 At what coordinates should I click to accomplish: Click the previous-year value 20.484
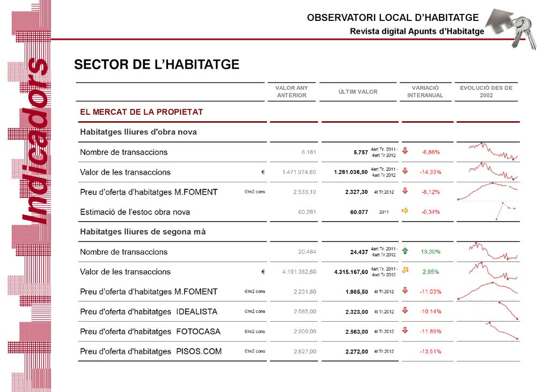[x=307, y=252]
